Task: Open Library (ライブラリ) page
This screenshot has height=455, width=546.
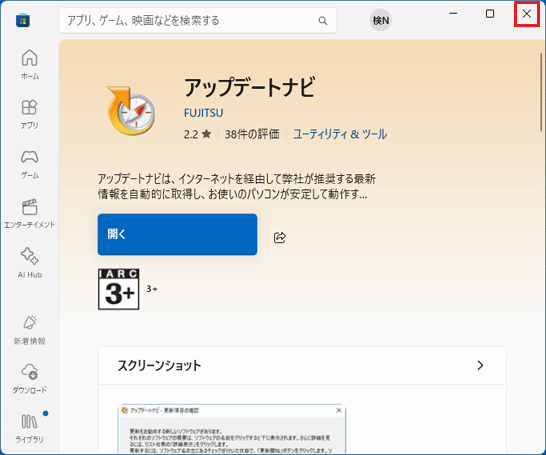Action: point(30,428)
